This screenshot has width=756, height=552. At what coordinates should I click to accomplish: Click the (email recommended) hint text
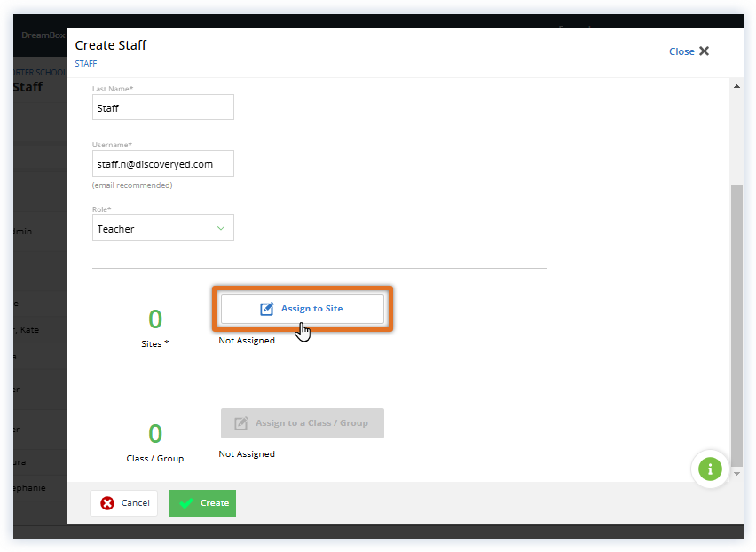click(132, 185)
